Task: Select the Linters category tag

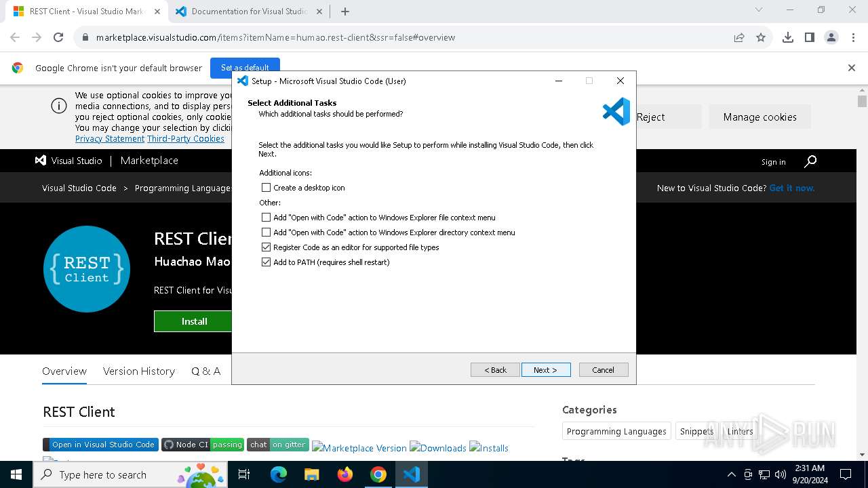Action: [x=740, y=431]
